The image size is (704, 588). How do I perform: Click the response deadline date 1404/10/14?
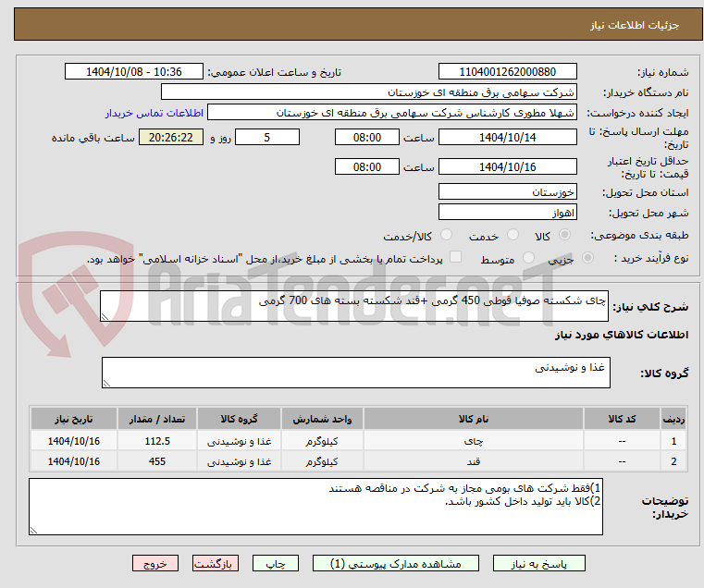point(507,137)
